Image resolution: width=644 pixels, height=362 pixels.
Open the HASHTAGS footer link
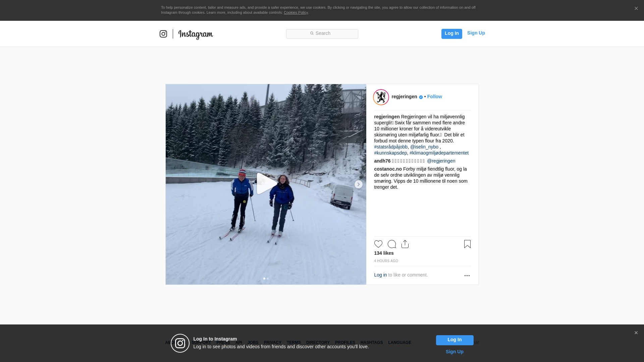coord(371,343)
